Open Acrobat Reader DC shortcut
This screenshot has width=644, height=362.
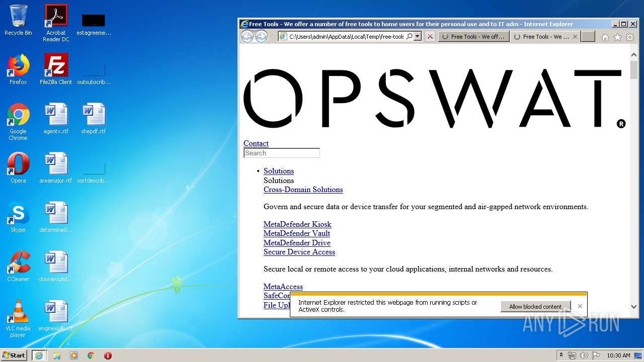coord(56,23)
